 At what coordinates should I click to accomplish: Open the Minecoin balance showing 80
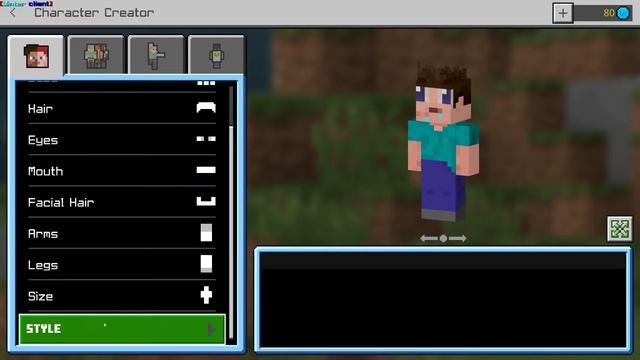603,13
